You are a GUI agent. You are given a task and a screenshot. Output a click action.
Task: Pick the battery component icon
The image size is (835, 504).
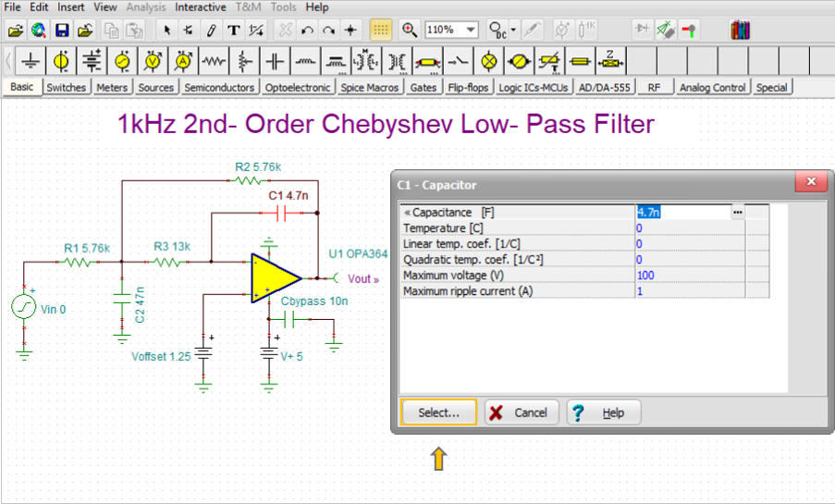coord(92,61)
